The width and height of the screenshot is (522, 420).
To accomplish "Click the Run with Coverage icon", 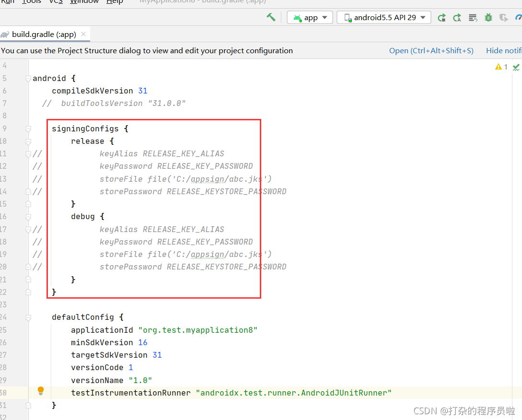I will pos(504,18).
